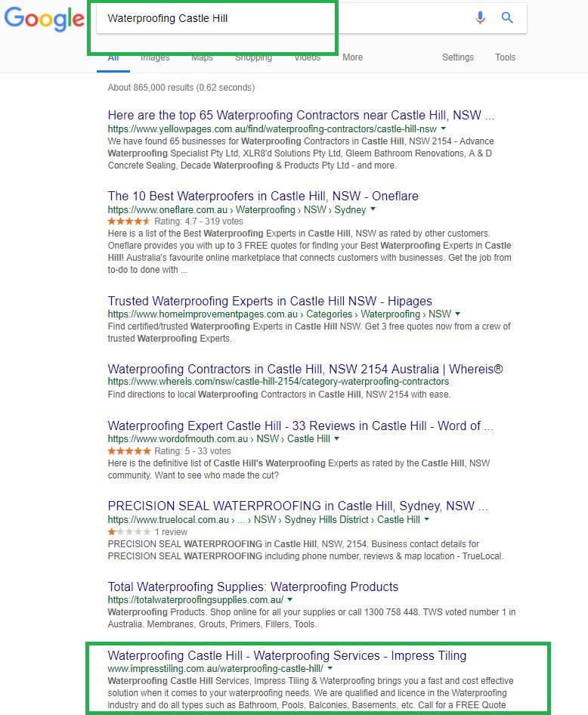The image size is (588, 715).
Task: Click the totalwaterproofingsupplies.com.au green URL
Action: [x=196, y=600]
